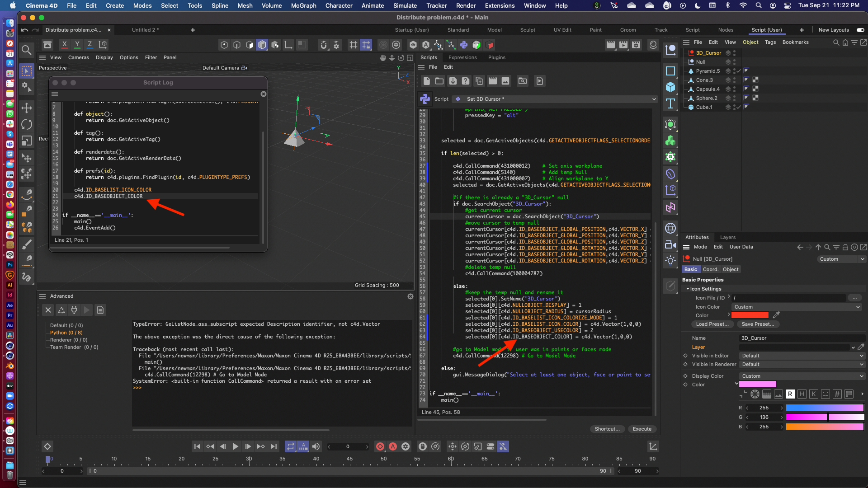Switch to Model mode cube icon
The image size is (868, 488).
click(x=262, y=45)
